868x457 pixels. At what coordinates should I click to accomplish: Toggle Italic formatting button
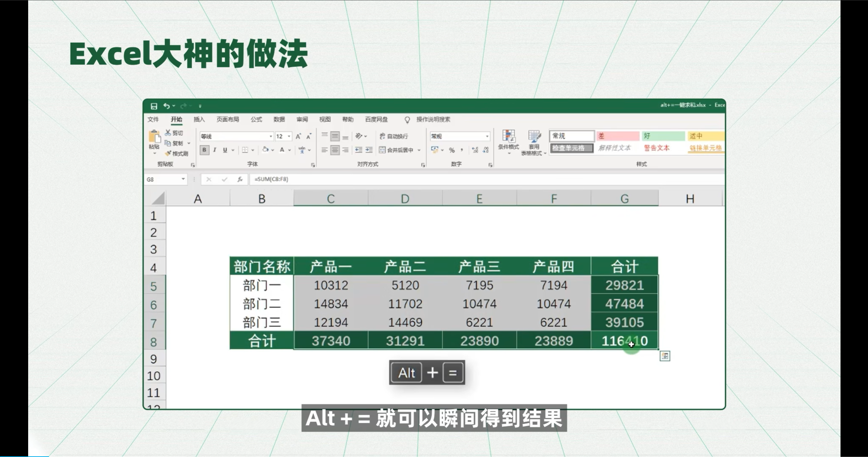215,150
